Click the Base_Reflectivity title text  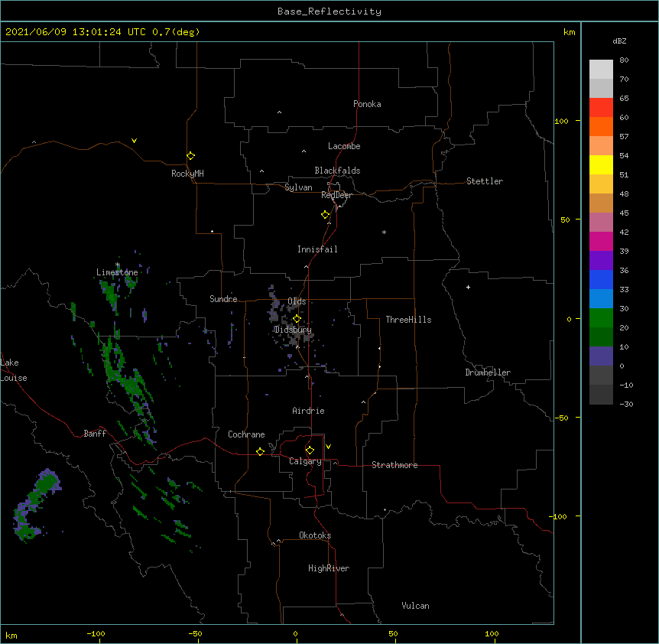(329, 11)
